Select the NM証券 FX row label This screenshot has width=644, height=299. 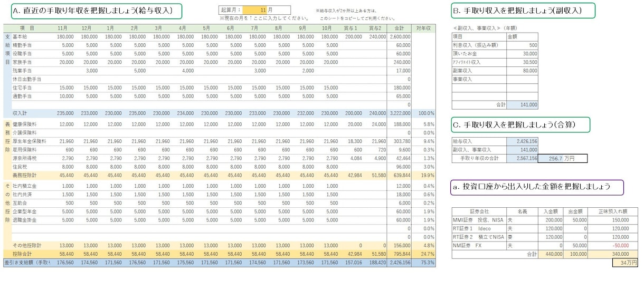coord(478,246)
